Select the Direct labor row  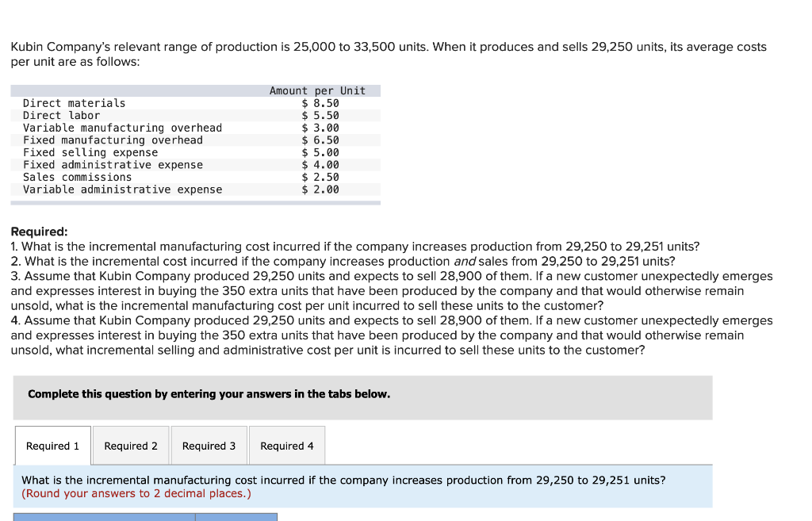(x=61, y=115)
